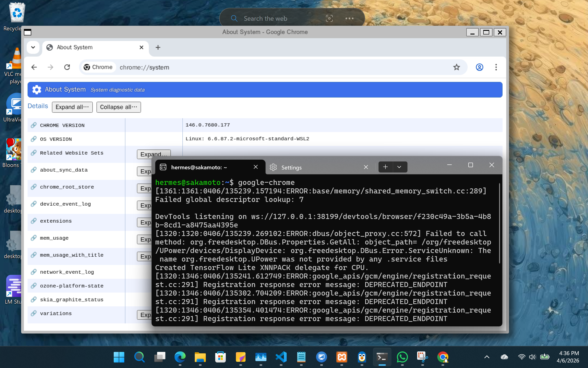Click the Search the web box
Viewport: 588px width, 368px height.
point(265,18)
